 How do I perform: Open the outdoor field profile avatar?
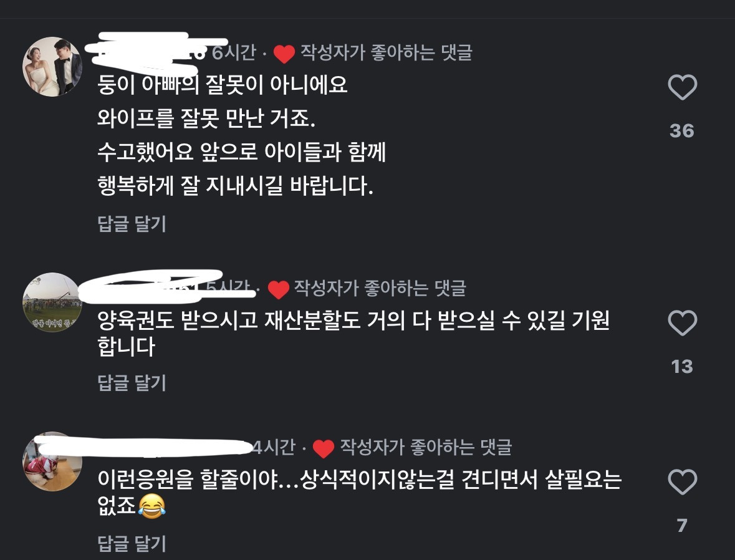(52, 302)
